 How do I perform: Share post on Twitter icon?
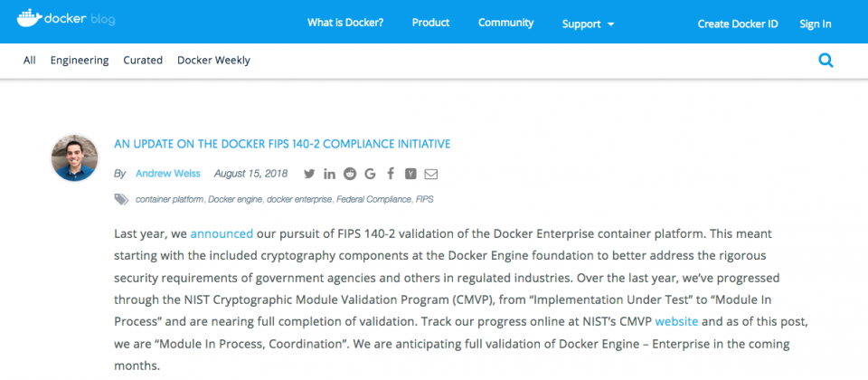click(309, 174)
